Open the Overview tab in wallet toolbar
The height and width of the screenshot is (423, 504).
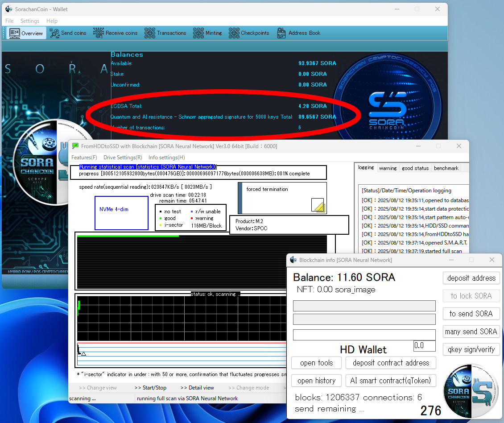coord(26,33)
